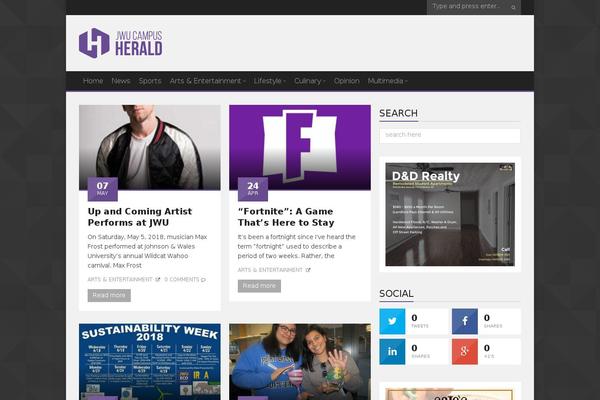Click the 07 May date badge
The width and height of the screenshot is (600, 400).
tap(103, 189)
